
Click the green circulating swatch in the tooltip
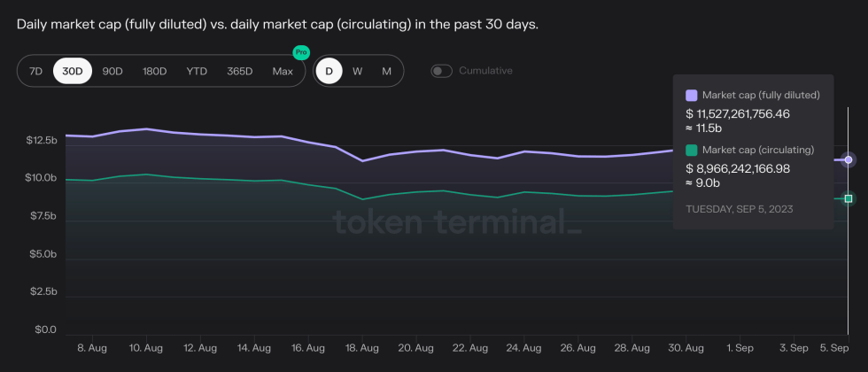tap(692, 150)
